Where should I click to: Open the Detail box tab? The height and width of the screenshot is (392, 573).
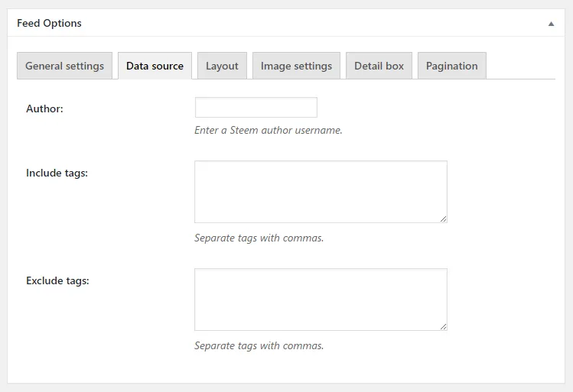coord(379,66)
